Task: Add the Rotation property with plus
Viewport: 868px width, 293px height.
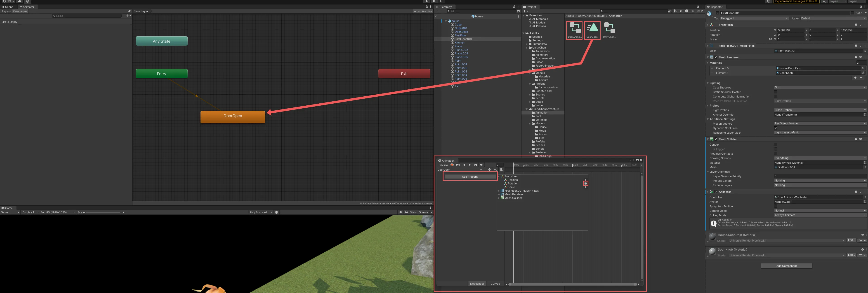Action: click(586, 183)
